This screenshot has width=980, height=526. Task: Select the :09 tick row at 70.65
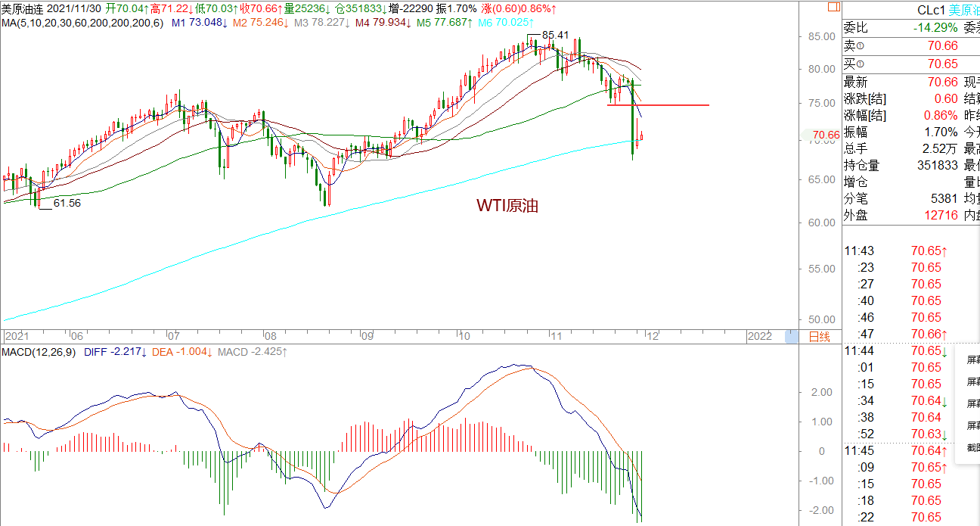896,467
